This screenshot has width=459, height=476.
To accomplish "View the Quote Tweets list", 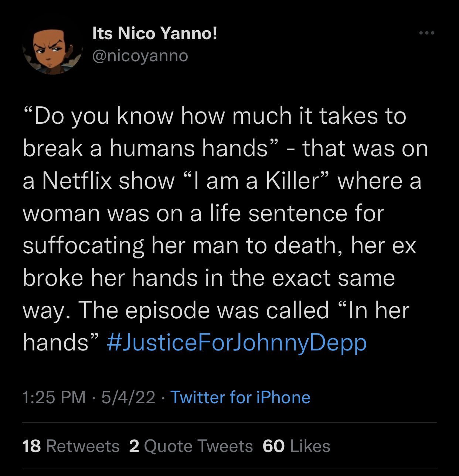I will coord(198,446).
